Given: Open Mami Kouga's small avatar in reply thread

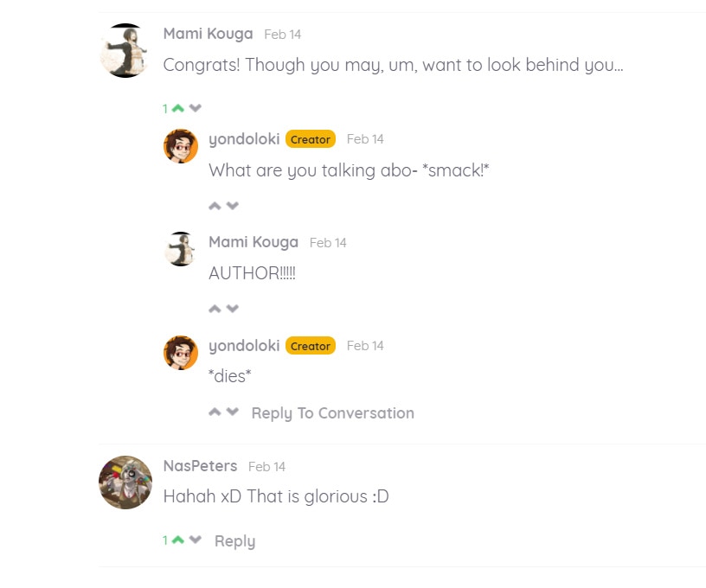Looking at the screenshot, I should pyautogui.click(x=181, y=249).
